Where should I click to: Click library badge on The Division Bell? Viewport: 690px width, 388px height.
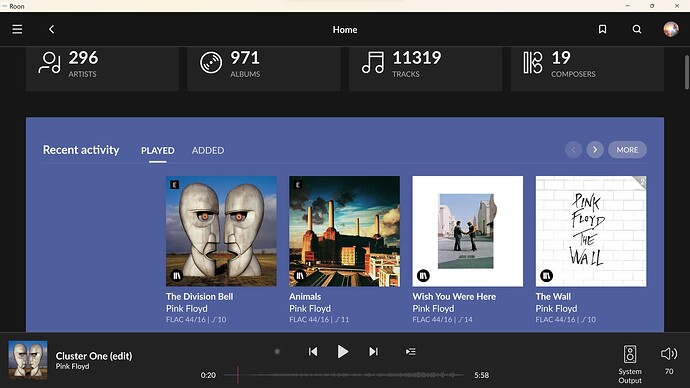[176, 276]
